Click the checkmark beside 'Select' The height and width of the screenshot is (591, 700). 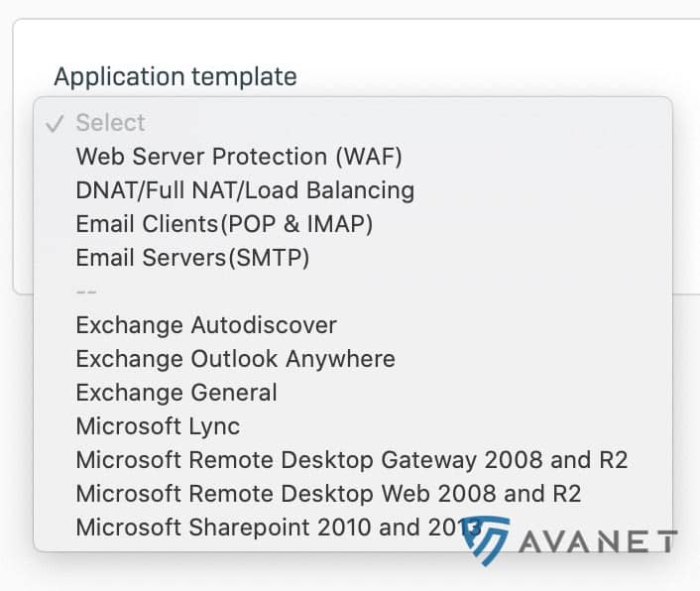coord(56,124)
